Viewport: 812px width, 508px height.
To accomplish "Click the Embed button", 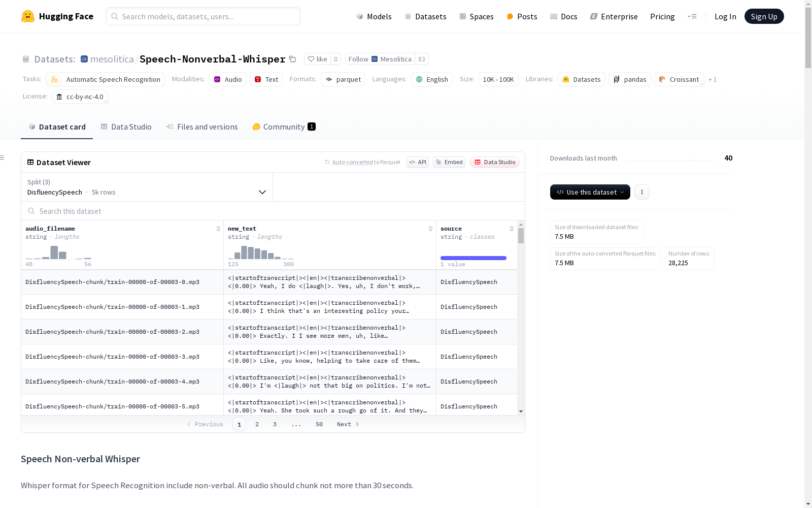I will (449, 162).
